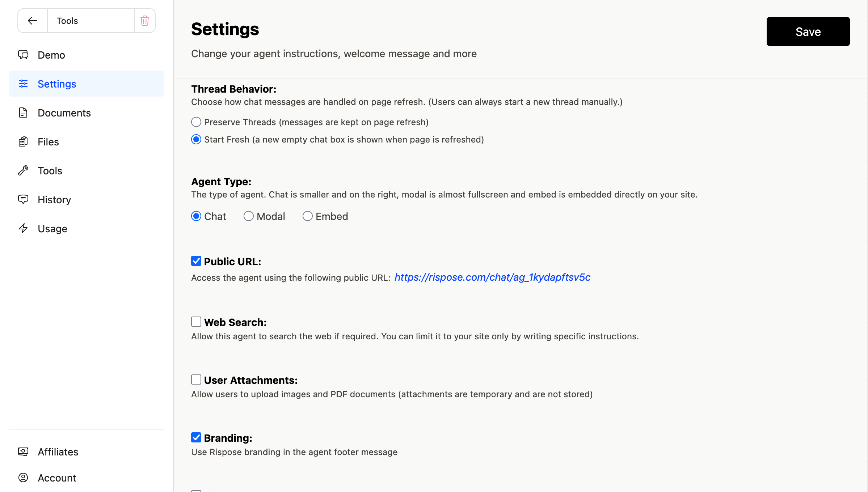
Task: Disable the Public URL checkbox
Action: coord(196,261)
